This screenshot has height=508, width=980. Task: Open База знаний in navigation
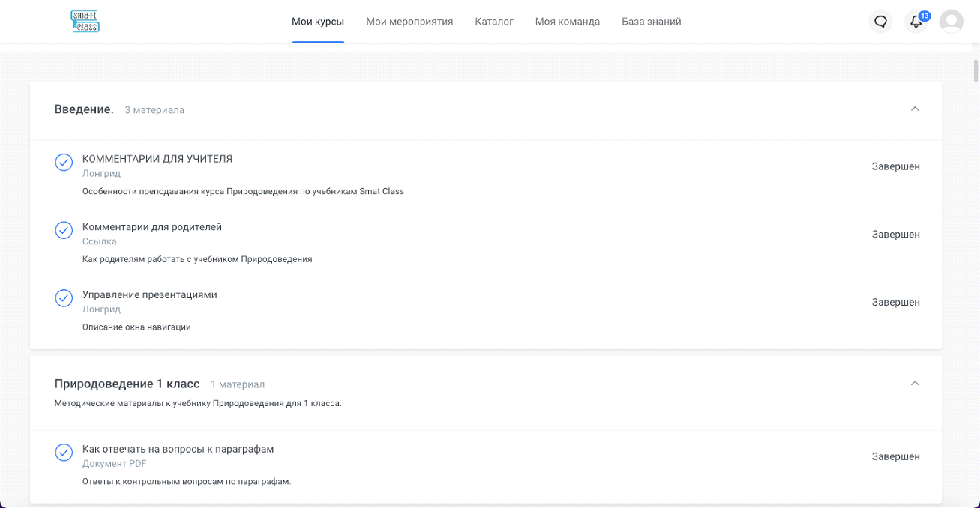tap(651, 22)
